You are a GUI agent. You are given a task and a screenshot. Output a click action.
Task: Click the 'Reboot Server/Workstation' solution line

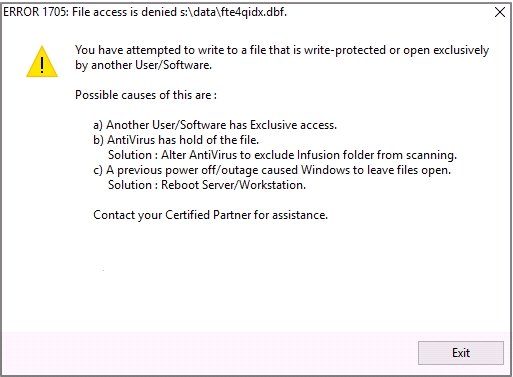(207, 185)
